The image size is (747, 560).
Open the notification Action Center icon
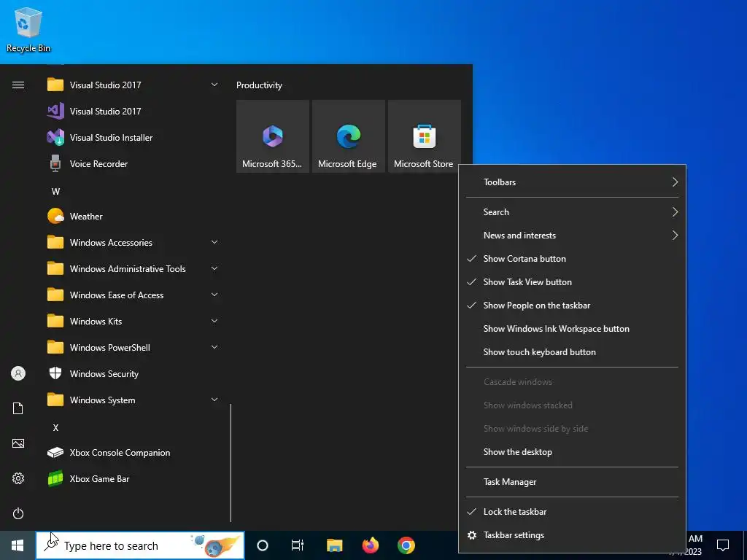pos(723,545)
